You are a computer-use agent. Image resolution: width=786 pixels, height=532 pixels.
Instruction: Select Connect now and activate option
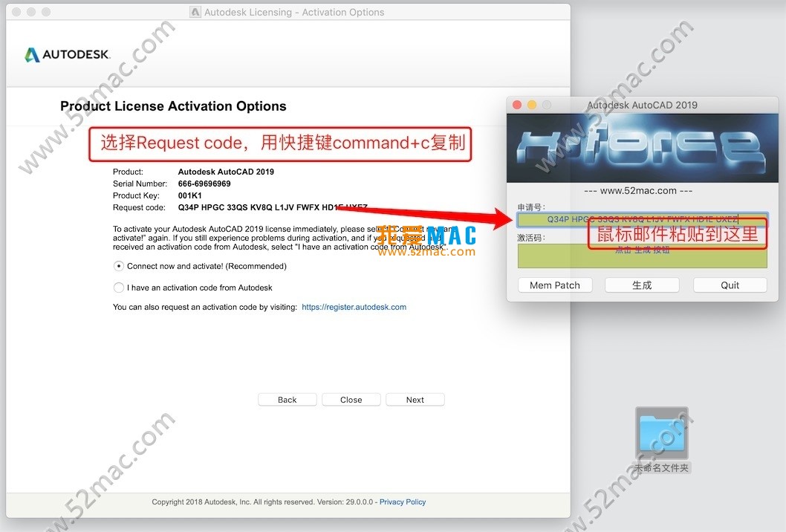click(x=118, y=266)
